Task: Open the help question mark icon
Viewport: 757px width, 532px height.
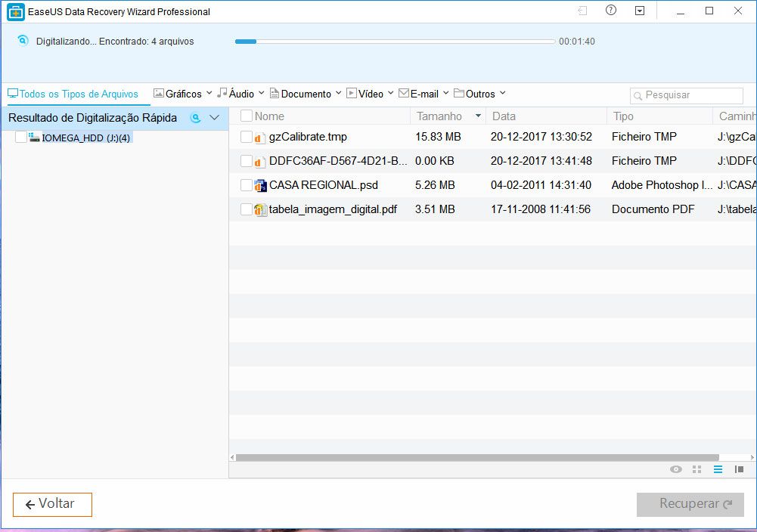Action: tap(611, 11)
